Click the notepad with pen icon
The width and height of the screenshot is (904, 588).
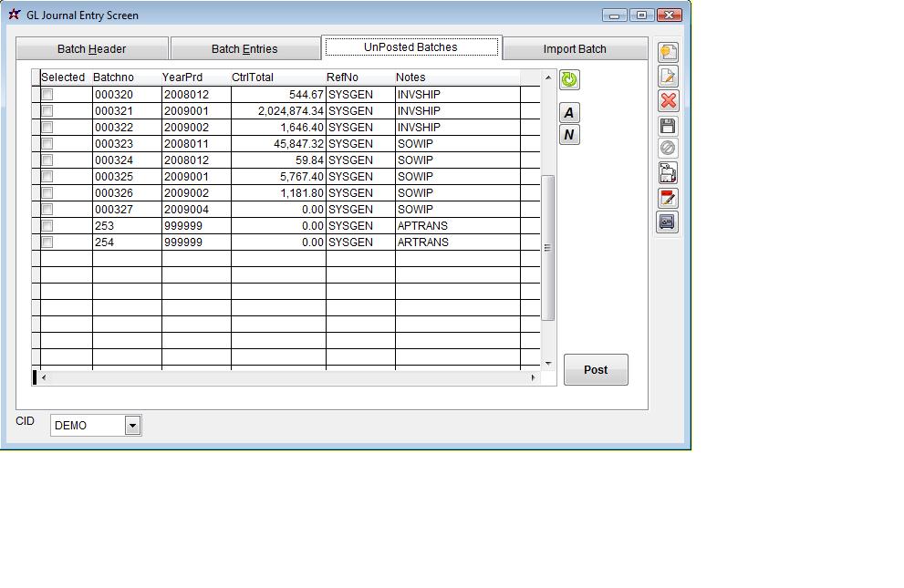point(668,198)
